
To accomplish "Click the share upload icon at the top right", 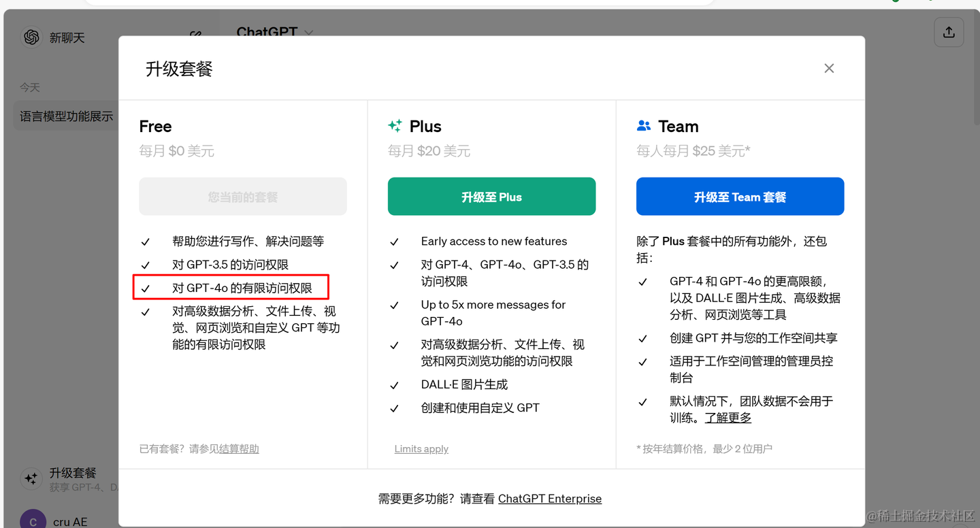I will pyautogui.click(x=949, y=32).
